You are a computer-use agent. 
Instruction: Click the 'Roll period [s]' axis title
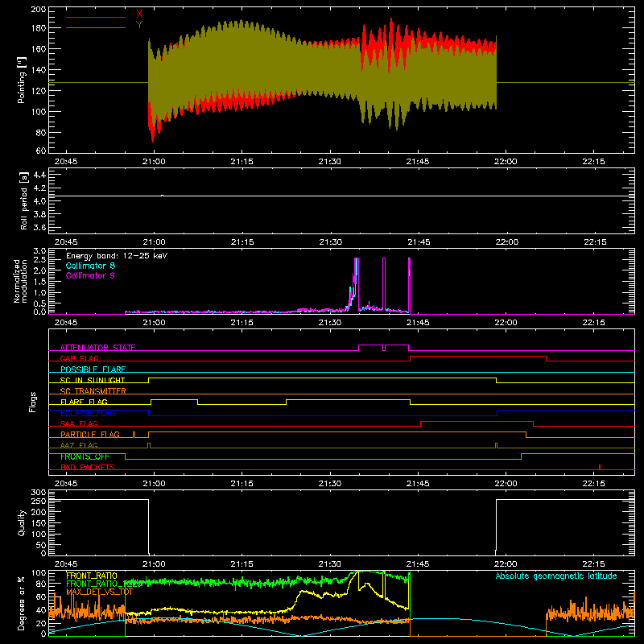(x=23, y=201)
